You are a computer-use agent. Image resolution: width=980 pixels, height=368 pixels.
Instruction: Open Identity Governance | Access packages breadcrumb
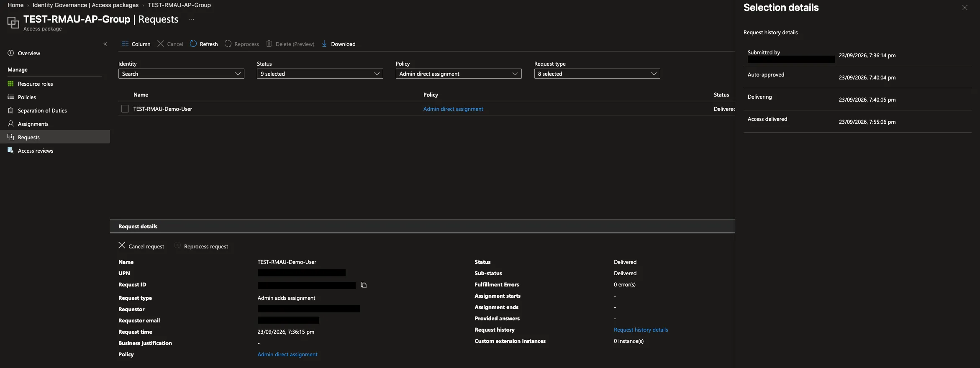point(85,5)
